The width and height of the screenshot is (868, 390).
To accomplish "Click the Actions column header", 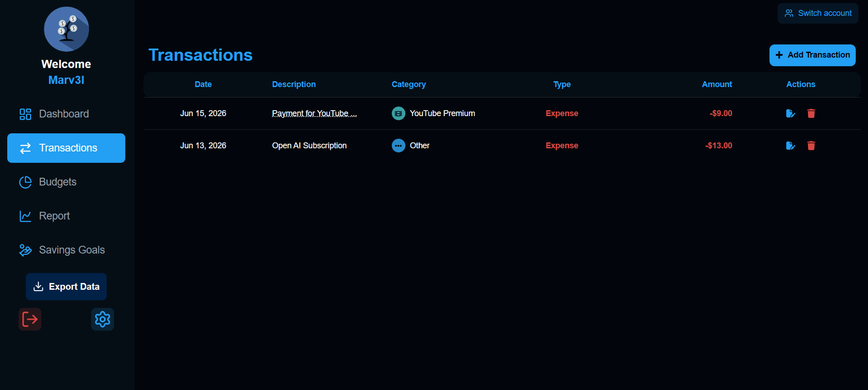I will pos(801,84).
